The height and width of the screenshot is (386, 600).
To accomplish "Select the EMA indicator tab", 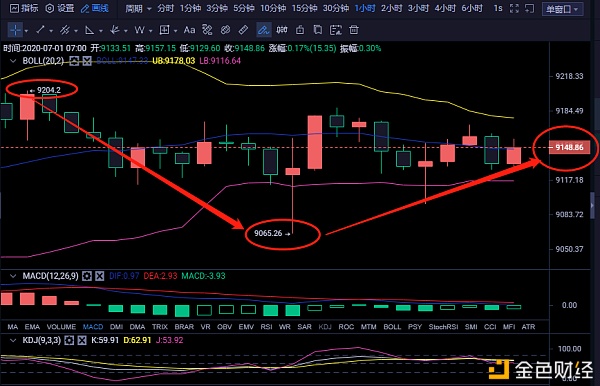I will click(x=32, y=327).
